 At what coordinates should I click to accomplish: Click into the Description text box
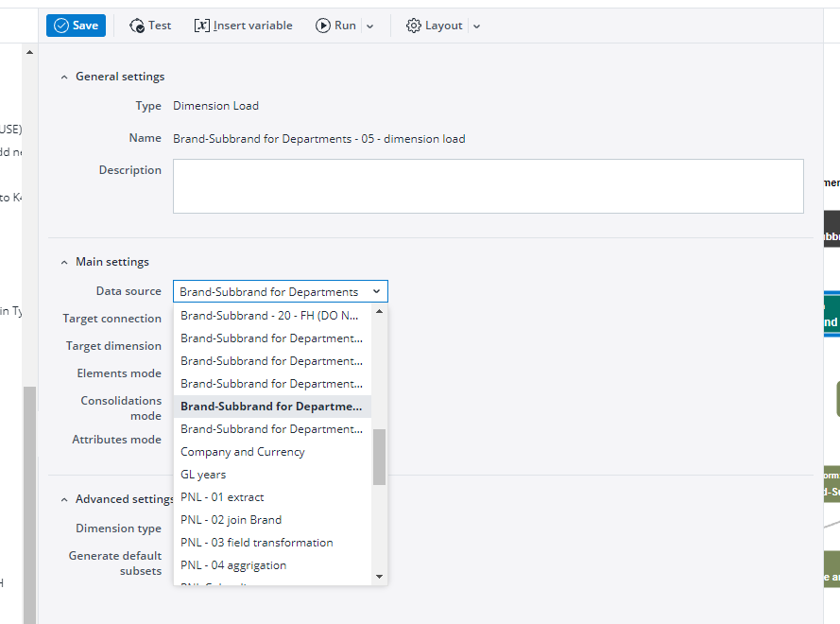[488, 186]
